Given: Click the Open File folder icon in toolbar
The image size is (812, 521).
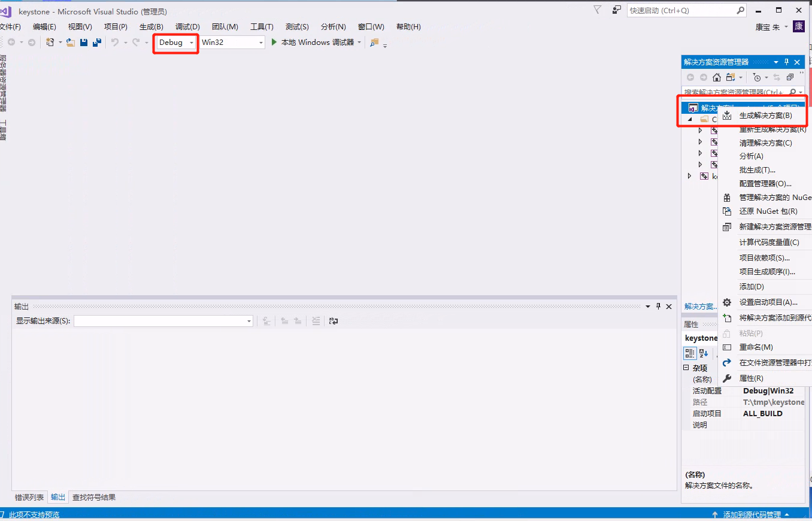Looking at the screenshot, I should (71, 43).
